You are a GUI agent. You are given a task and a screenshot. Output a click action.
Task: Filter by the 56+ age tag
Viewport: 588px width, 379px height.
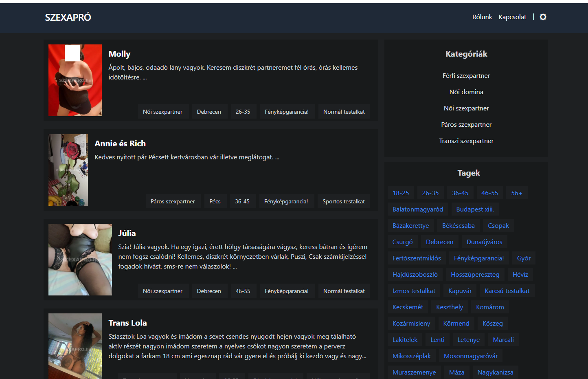[x=517, y=193]
